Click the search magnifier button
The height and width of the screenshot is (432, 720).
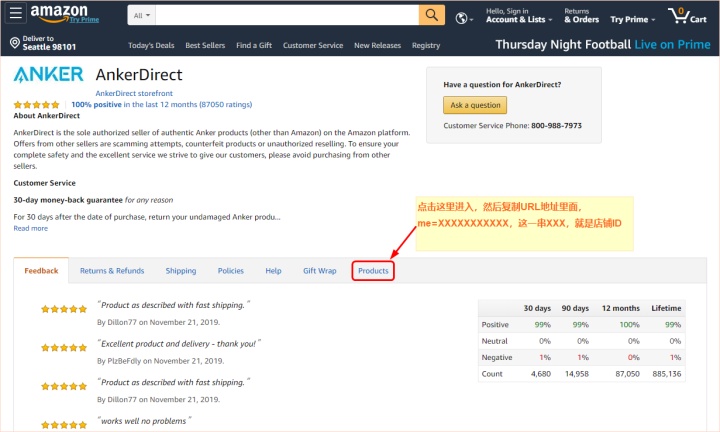point(432,15)
